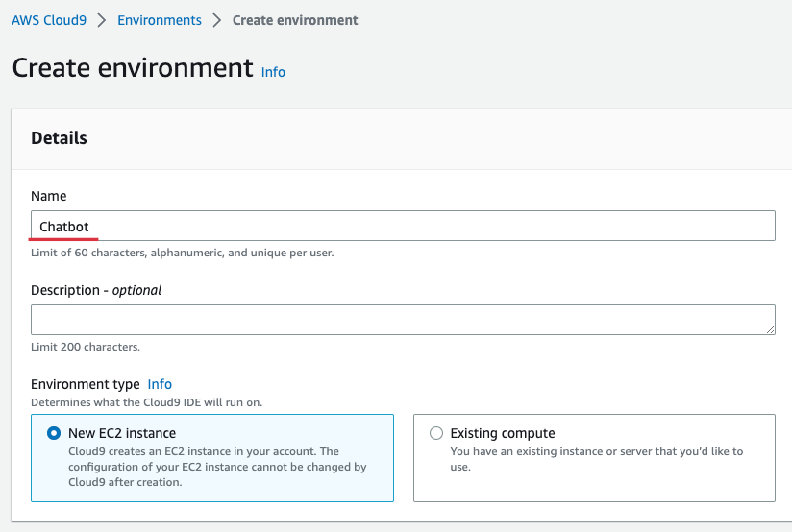792x532 pixels.
Task: Open Info link beside Create environment heading
Action: [x=273, y=72]
